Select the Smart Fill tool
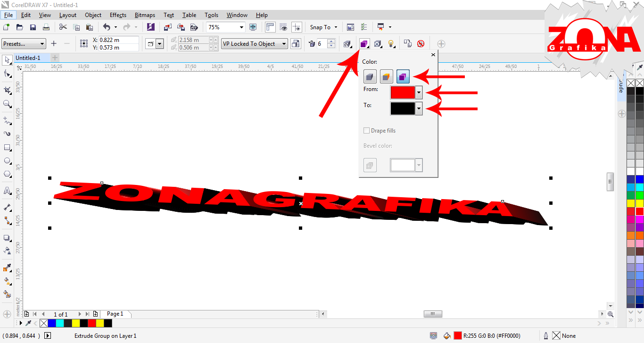Image resolution: width=644 pixels, height=343 pixels. (7, 294)
